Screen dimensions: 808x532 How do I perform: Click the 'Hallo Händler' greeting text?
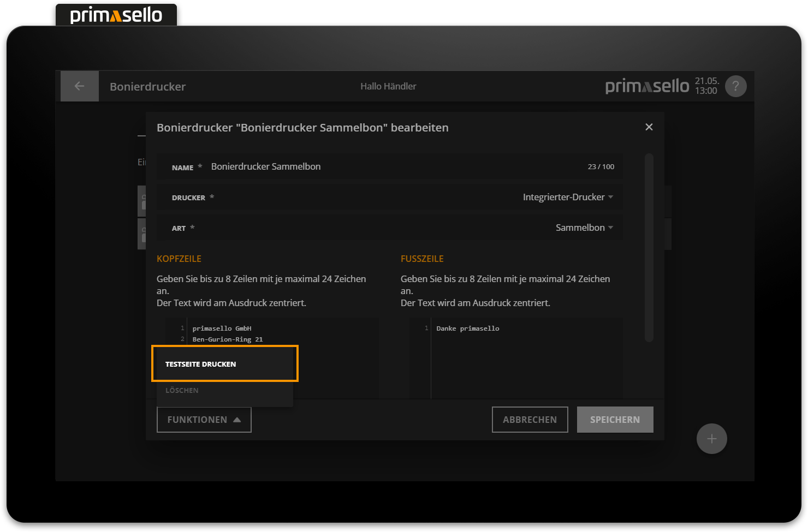pyautogui.click(x=388, y=86)
